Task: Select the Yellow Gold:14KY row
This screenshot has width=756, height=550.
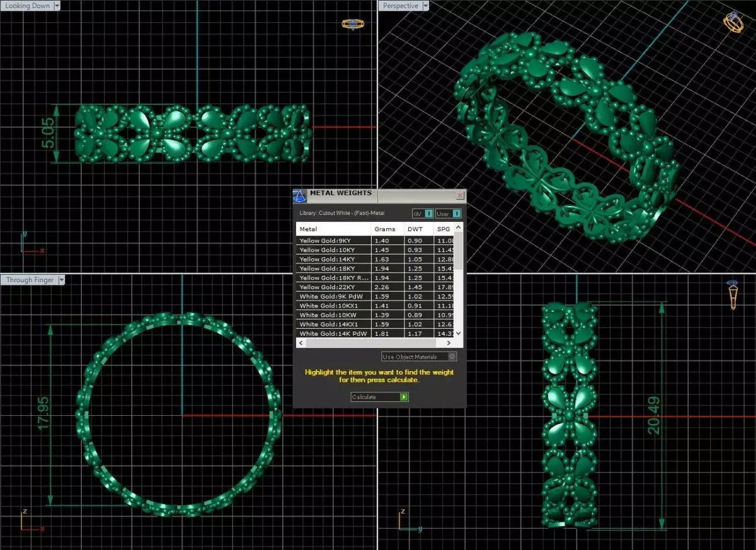Action: tap(375, 259)
